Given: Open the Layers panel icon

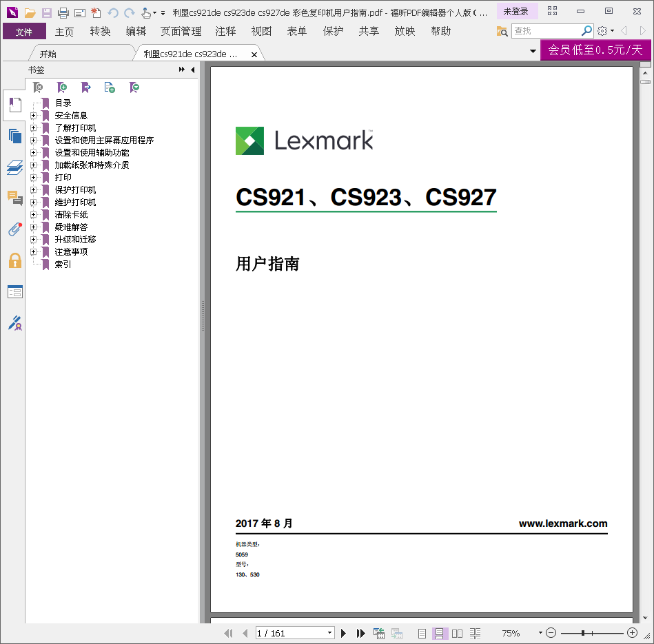Looking at the screenshot, I should click(x=15, y=167).
